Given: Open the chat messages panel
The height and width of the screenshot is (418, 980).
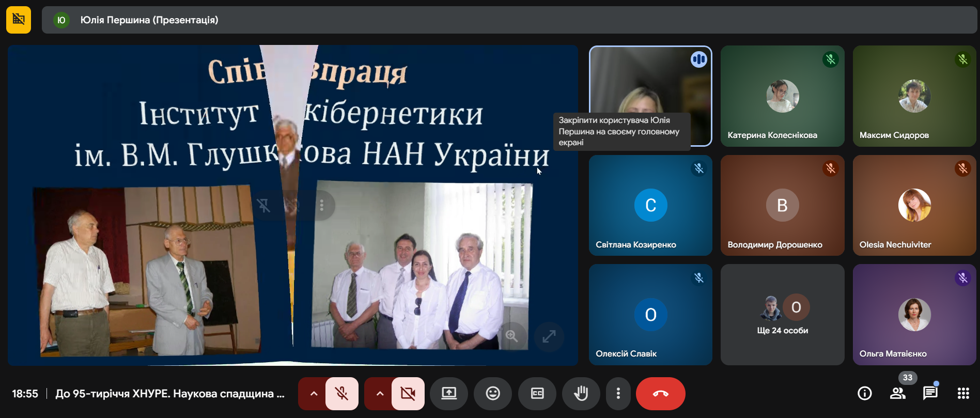Looking at the screenshot, I should (930, 394).
